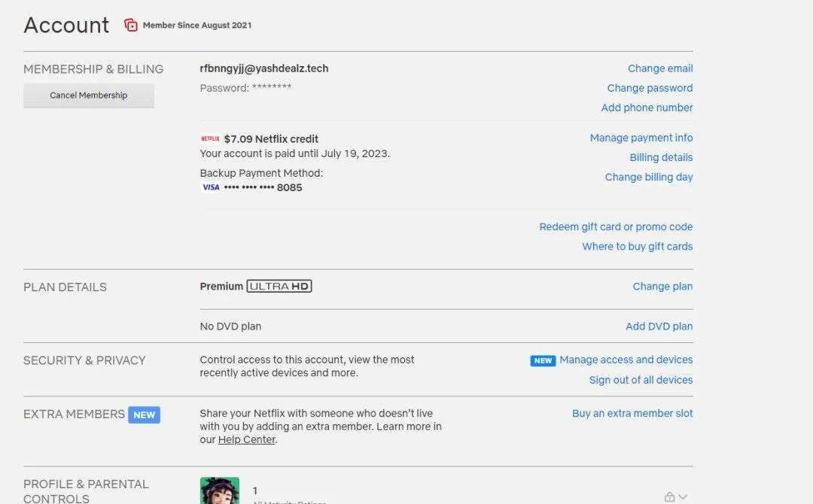Expand profile 1 with the chevron
Image resolution: width=813 pixels, height=504 pixels.
pos(683,497)
